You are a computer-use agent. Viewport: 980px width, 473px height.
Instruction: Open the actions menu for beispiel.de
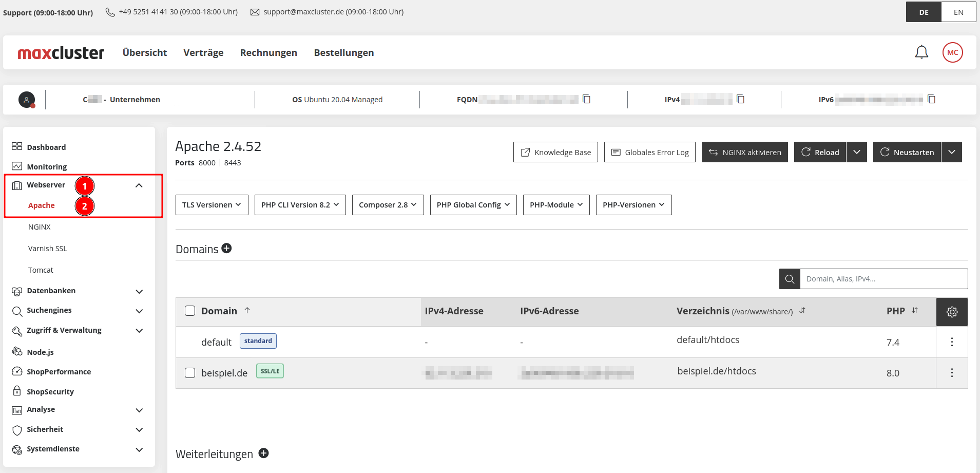pos(952,373)
